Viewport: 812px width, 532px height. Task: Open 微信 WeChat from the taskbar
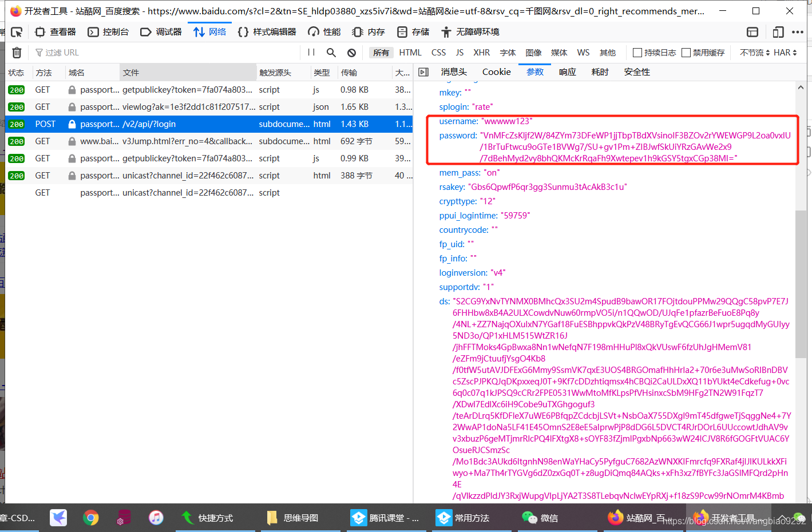(540, 518)
